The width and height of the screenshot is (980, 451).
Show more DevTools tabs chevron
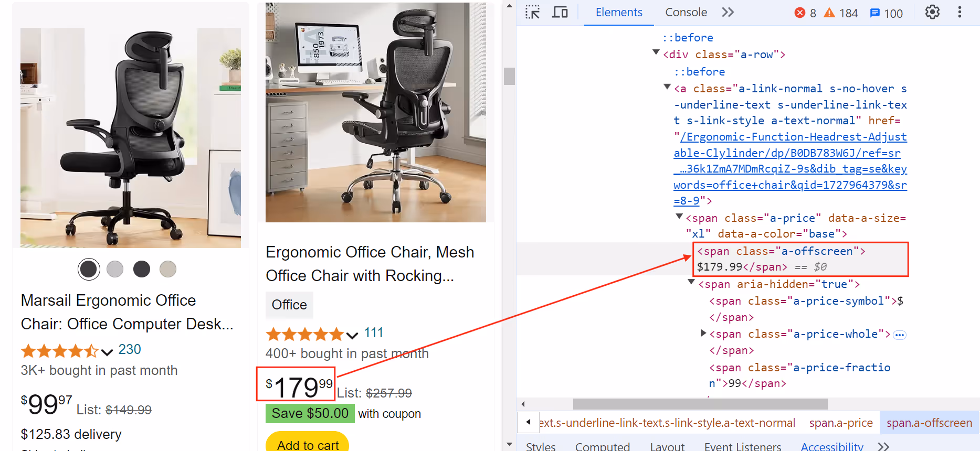coord(728,12)
